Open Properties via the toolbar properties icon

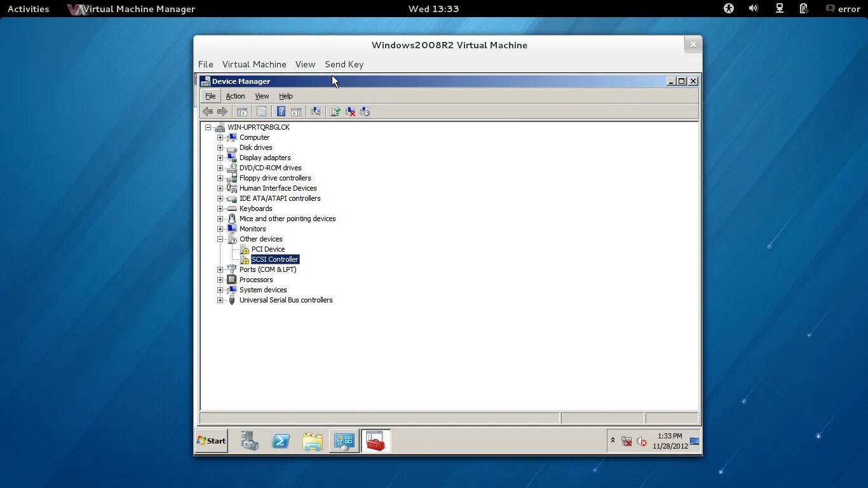(x=261, y=112)
